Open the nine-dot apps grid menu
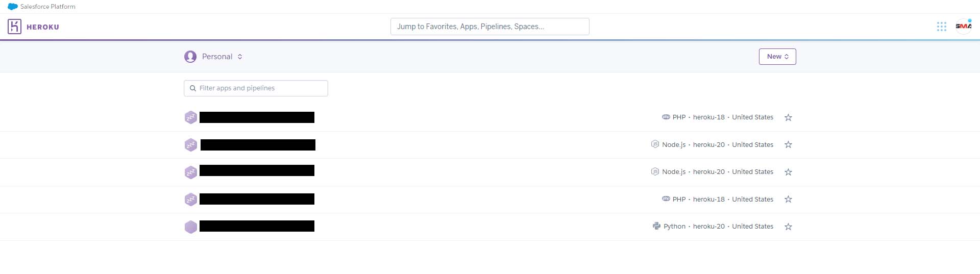The image size is (980, 274). [x=942, y=27]
